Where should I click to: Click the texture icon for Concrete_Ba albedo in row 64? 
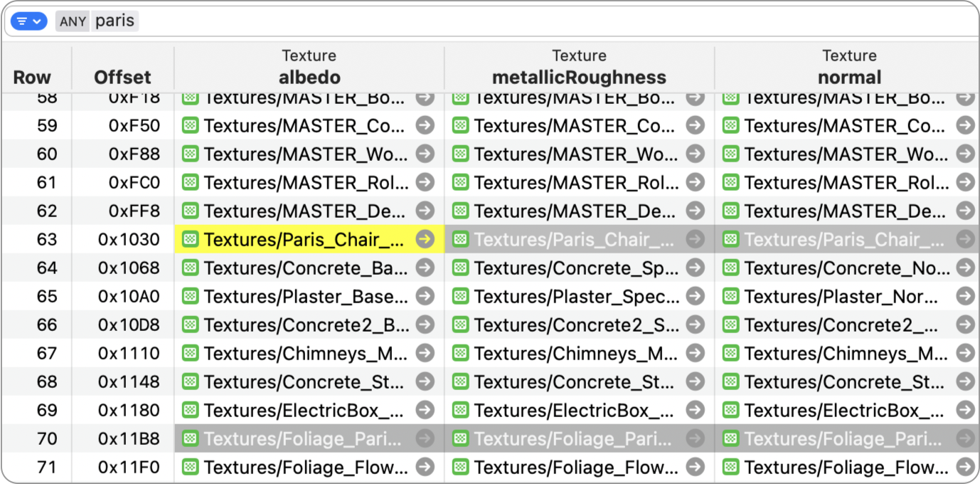click(x=190, y=268)
